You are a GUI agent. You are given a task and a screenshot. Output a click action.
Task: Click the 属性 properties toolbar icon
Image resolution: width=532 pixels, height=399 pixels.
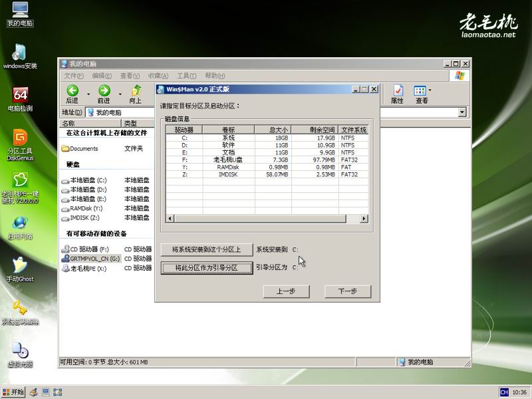click(x=397, y=94)
